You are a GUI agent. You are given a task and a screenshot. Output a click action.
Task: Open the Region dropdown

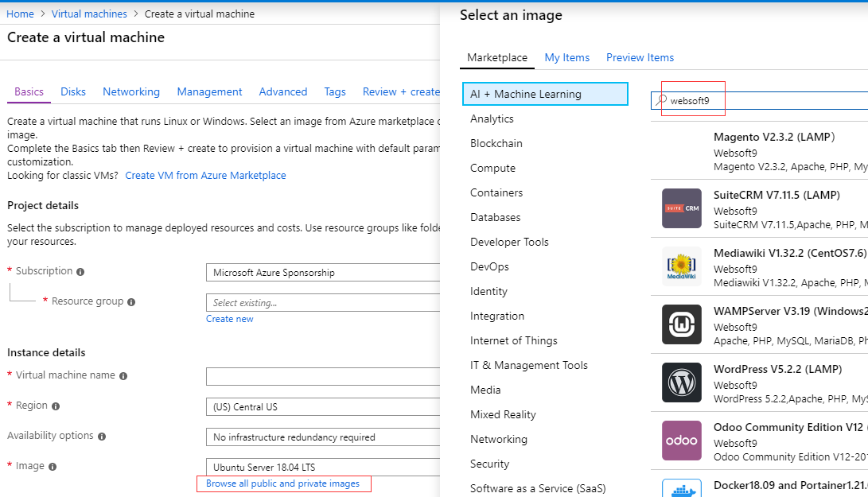pos(322,407)
